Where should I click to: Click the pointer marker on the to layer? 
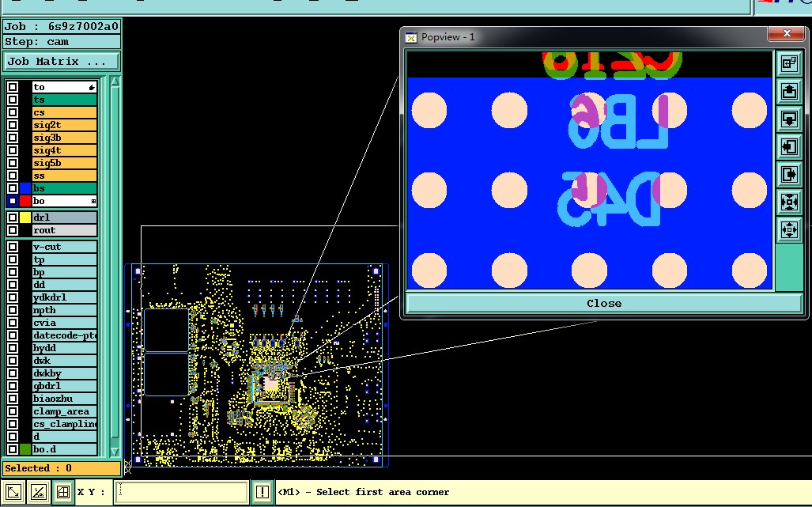click(x=92, y=88)
